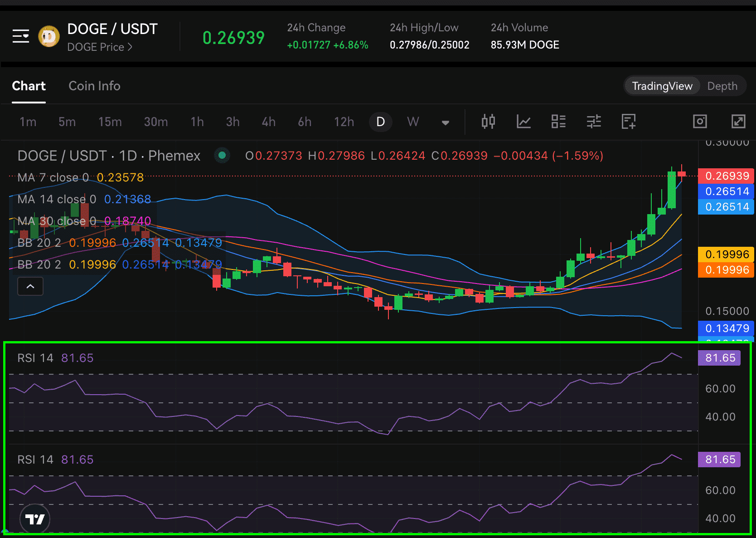Click the Dogecoin logo icon
Image resolution: width=756 pixels, height=538 pixels.
(x=49, y=37)
